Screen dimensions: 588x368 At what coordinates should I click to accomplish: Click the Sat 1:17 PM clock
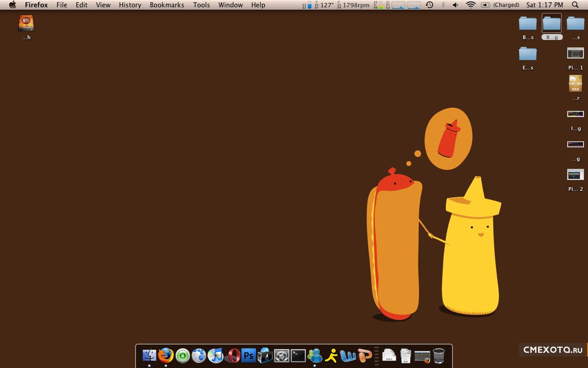point(544,5)
